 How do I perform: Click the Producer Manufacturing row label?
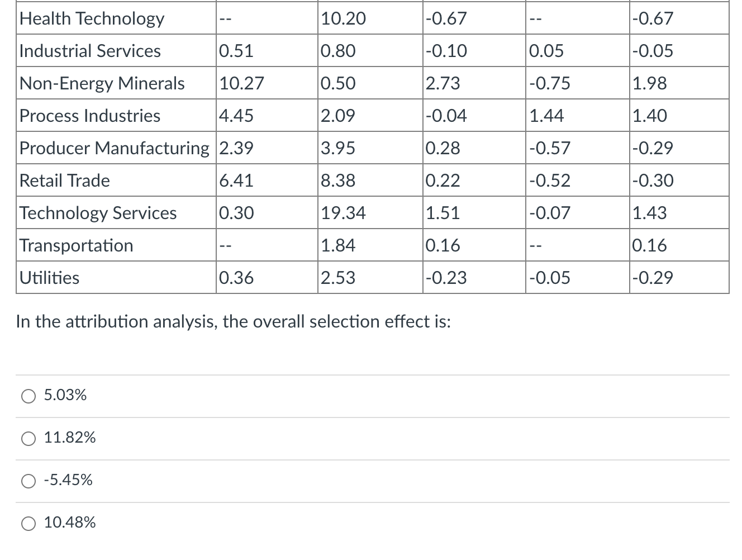coord(115,148)
